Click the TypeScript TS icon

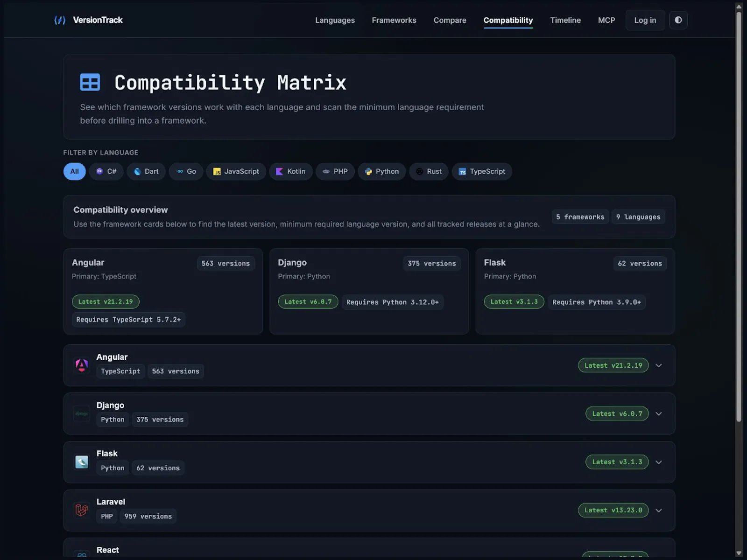pos(462,171)
